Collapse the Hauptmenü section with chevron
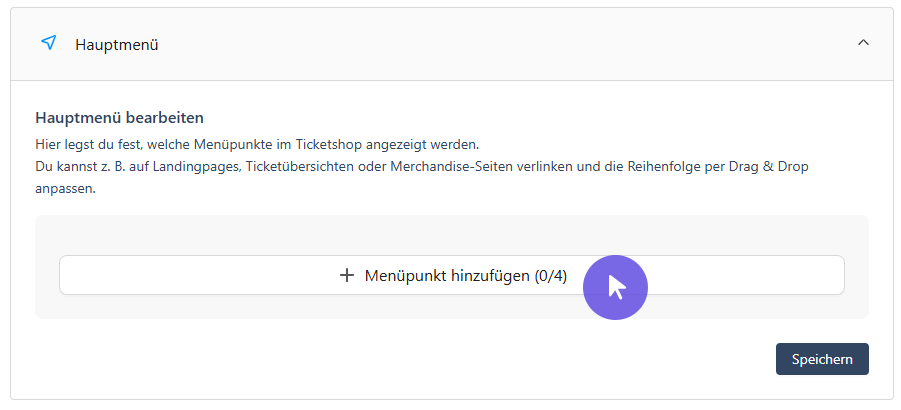The width and height of the screenshot is (901, 410). pyautogui.click(x=863, y=42)
